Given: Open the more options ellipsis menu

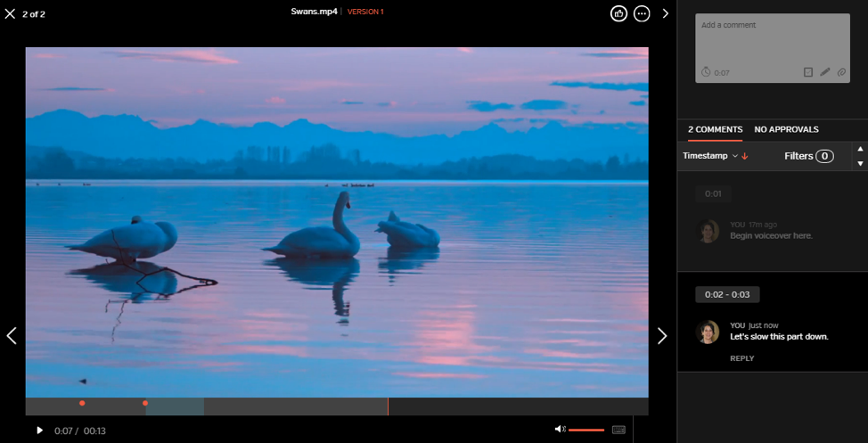Looking at the screenshot, I should coord(642,14).
